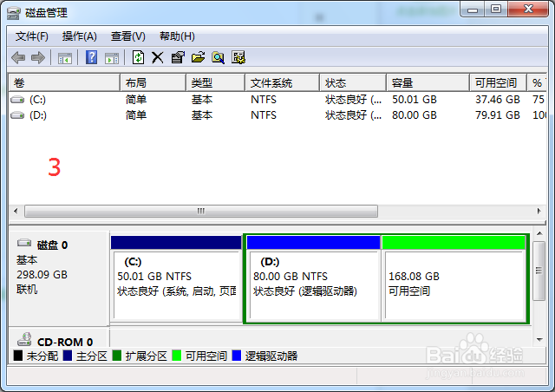This screenshot has width=555, height=392.
Task: Click the horizontal scrollbar left arrow
Action: pyautogui.click(x=16, y=211)
